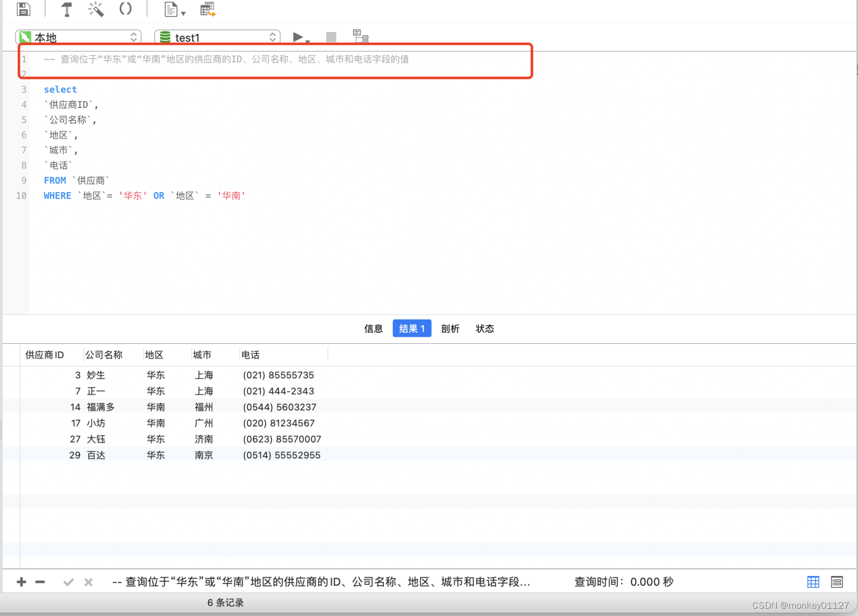Click the 电话 column header
858x616 pixels.
[251, 355]
